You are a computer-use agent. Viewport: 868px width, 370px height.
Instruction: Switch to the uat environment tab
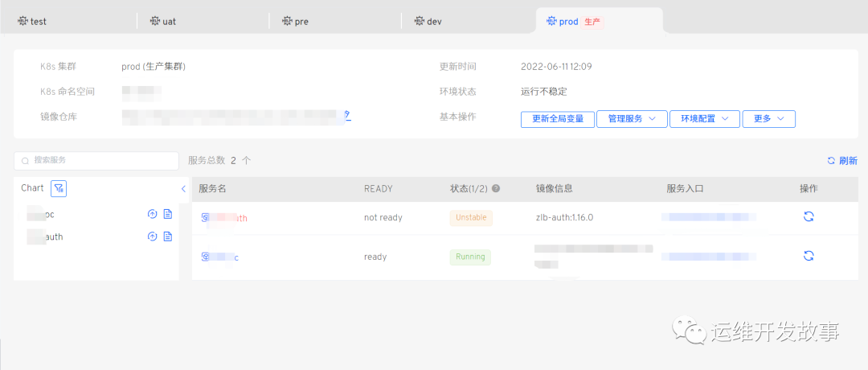[x=162, y=22]
